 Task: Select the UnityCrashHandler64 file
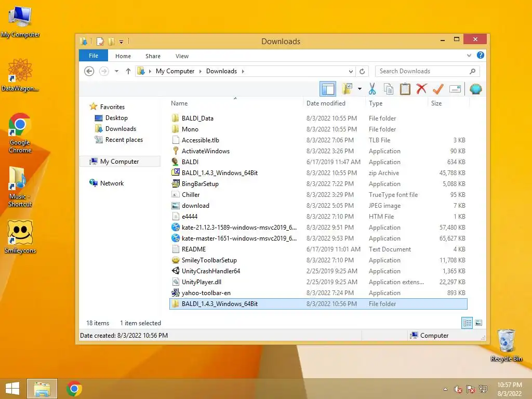(318, 271)
